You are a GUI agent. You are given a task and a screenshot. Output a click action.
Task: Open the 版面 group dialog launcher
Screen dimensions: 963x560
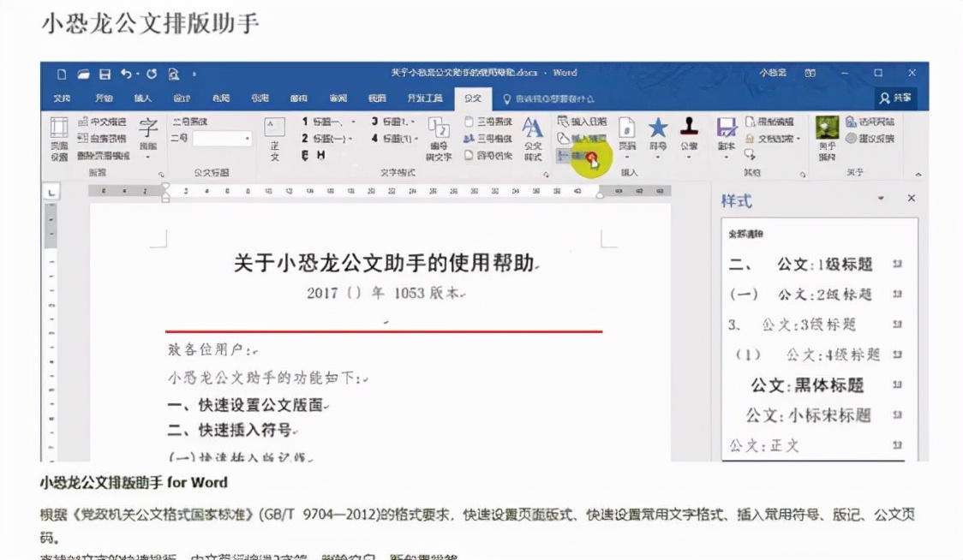pos(161,175)
